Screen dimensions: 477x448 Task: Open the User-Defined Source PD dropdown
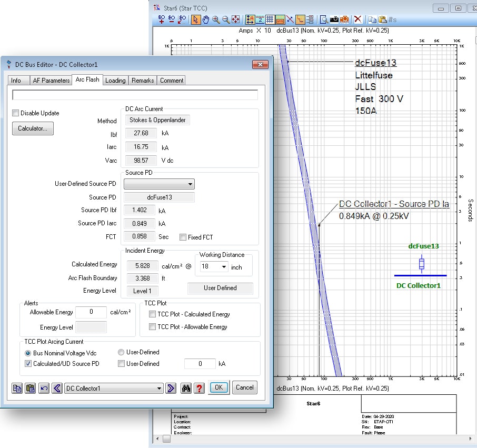pos(190,184)
